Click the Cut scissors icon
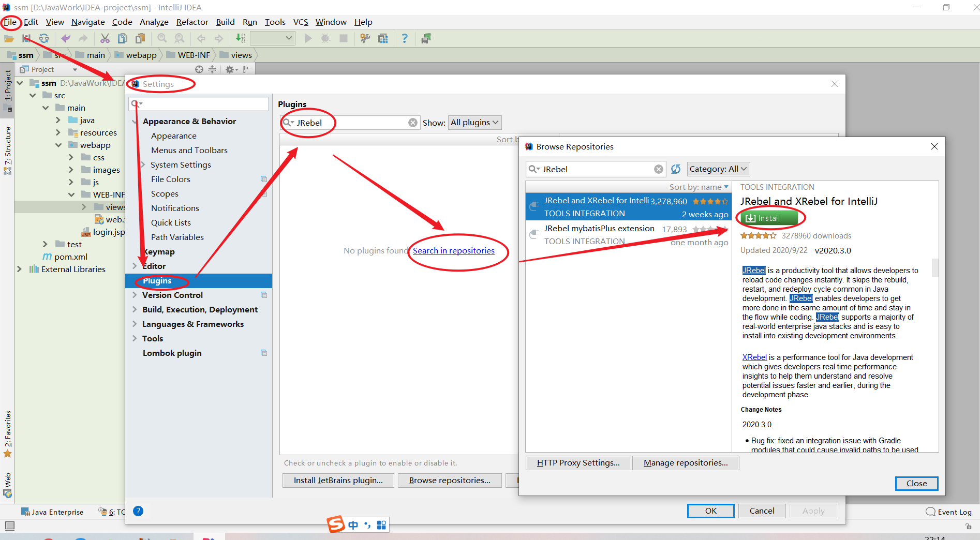This screenshot has height=540, width=980. tap(105, 38)
